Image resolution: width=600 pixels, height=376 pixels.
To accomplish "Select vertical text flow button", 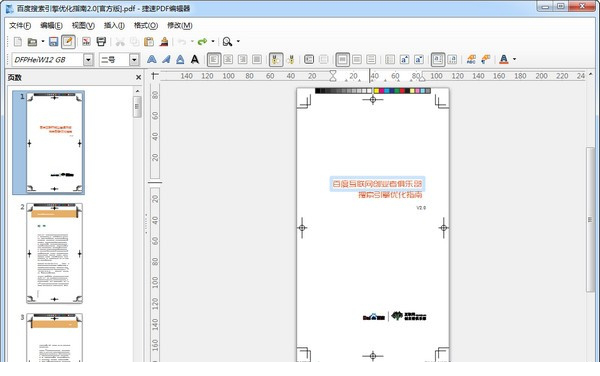I will [452, 59].
